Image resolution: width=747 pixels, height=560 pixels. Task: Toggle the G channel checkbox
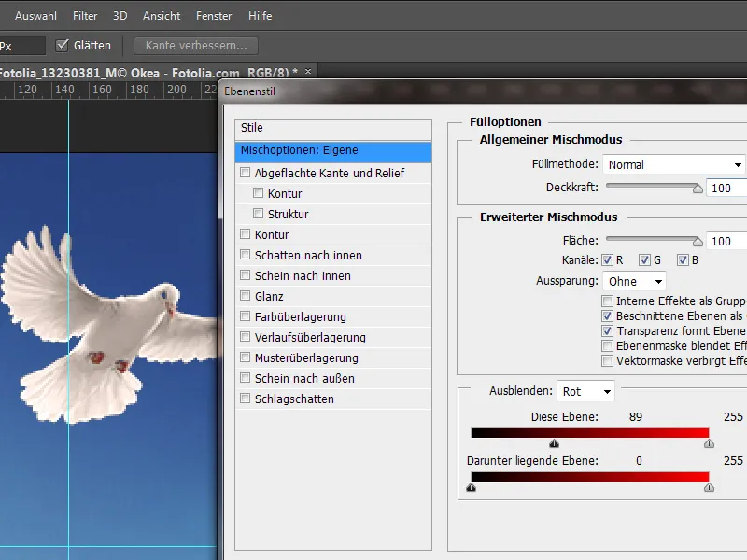click(644, 260)
